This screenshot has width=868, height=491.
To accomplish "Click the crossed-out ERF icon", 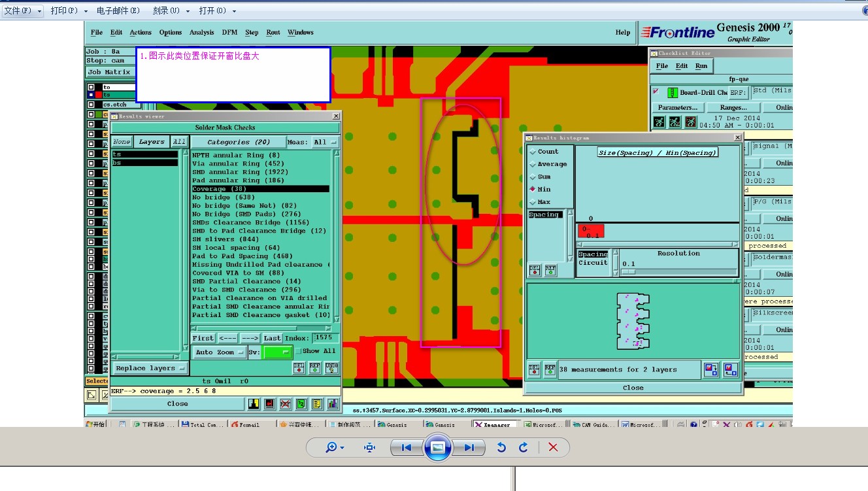I will 285,404.
